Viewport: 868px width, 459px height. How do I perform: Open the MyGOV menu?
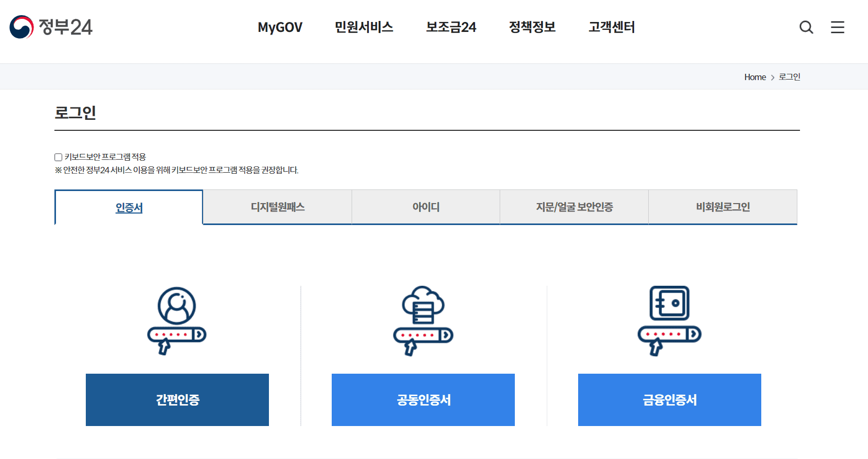pyautogui.click(x=280, y=27)
